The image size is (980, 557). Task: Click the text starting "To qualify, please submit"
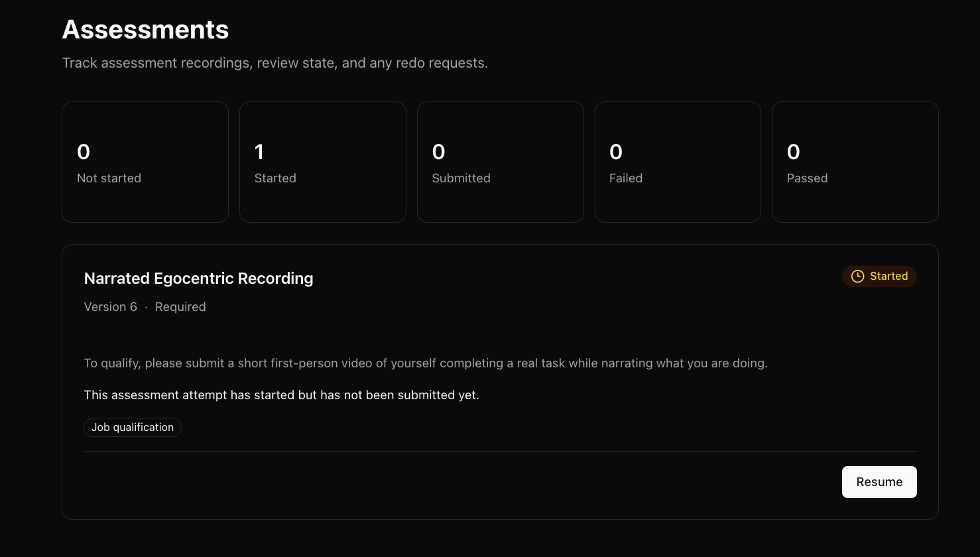tap(426, 363)
